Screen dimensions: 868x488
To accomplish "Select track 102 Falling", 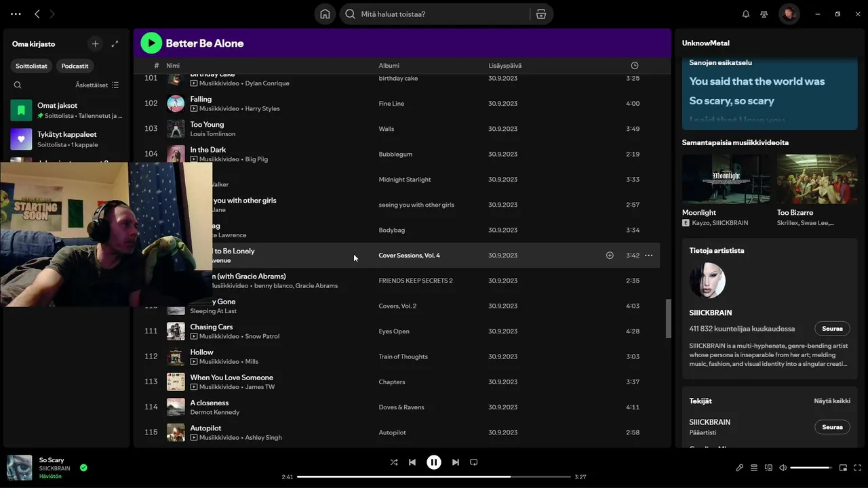I will [397, 103].
